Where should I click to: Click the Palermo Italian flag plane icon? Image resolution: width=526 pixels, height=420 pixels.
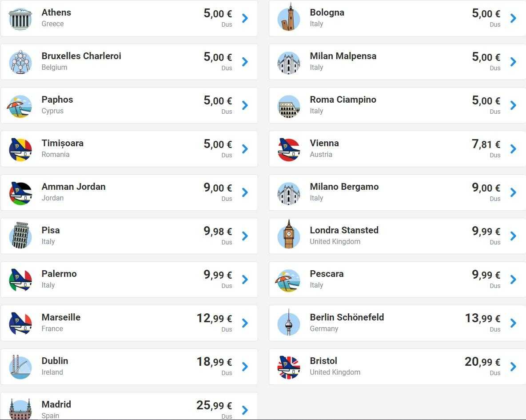click(x=20, y=280)
